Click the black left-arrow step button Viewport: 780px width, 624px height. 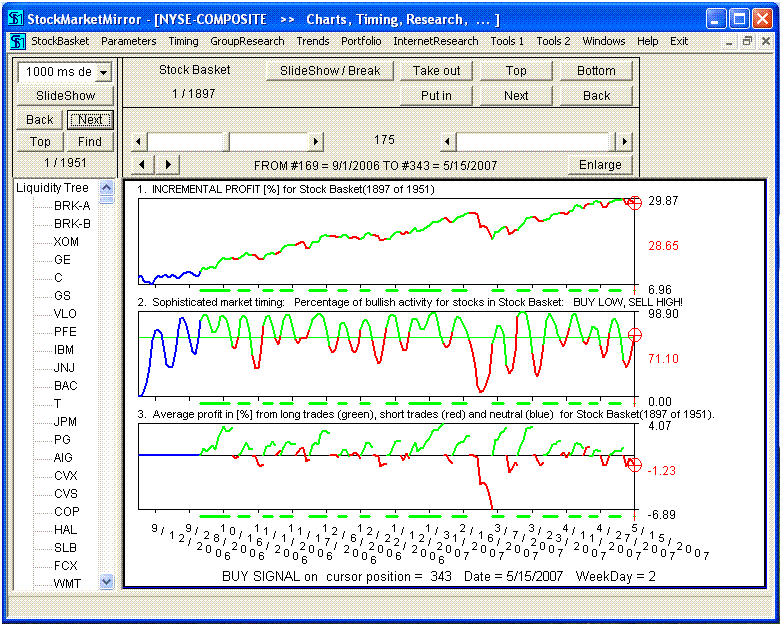(142, 164)
